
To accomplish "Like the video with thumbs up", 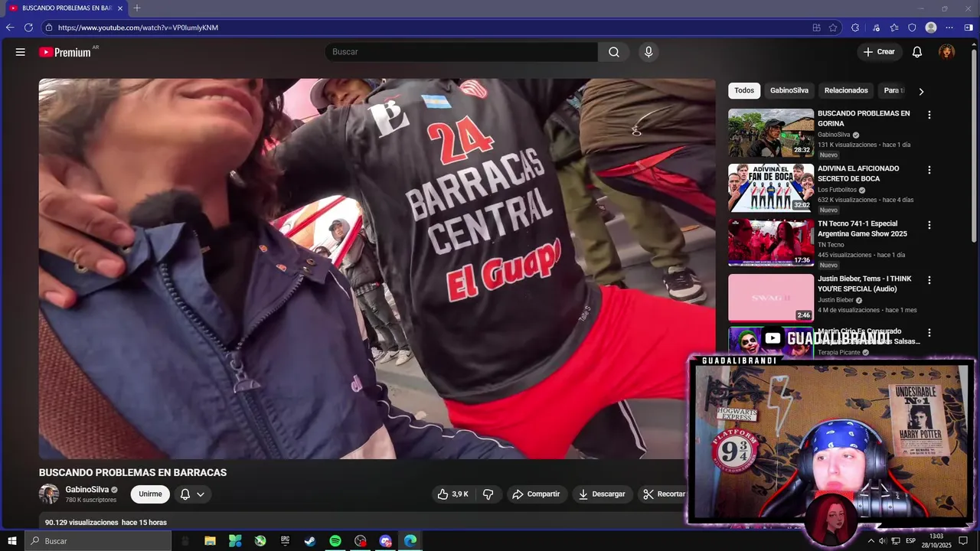I will (452, 494).
